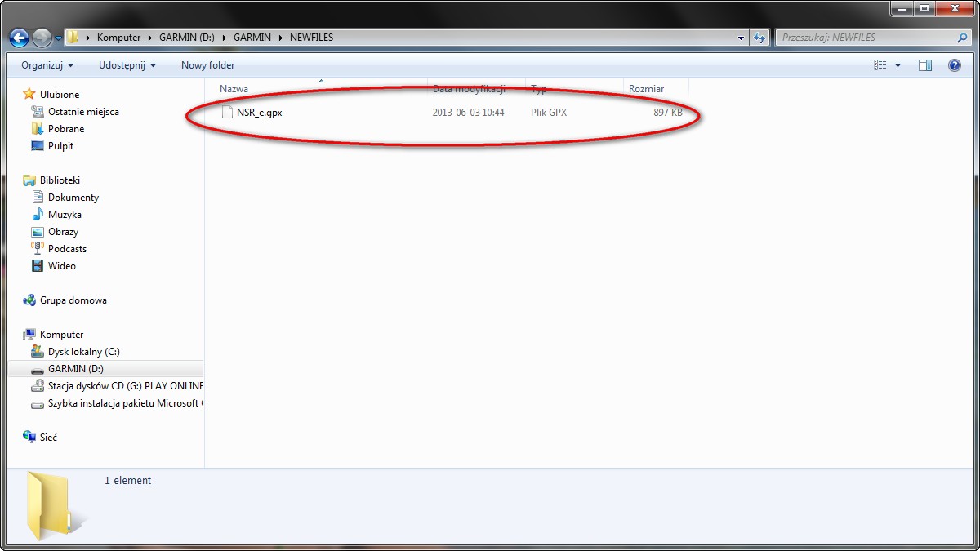The width and height of the screenshot is (980, 551).
Task: Click the CD drive (G:) icon
Action: pos(37,386)
